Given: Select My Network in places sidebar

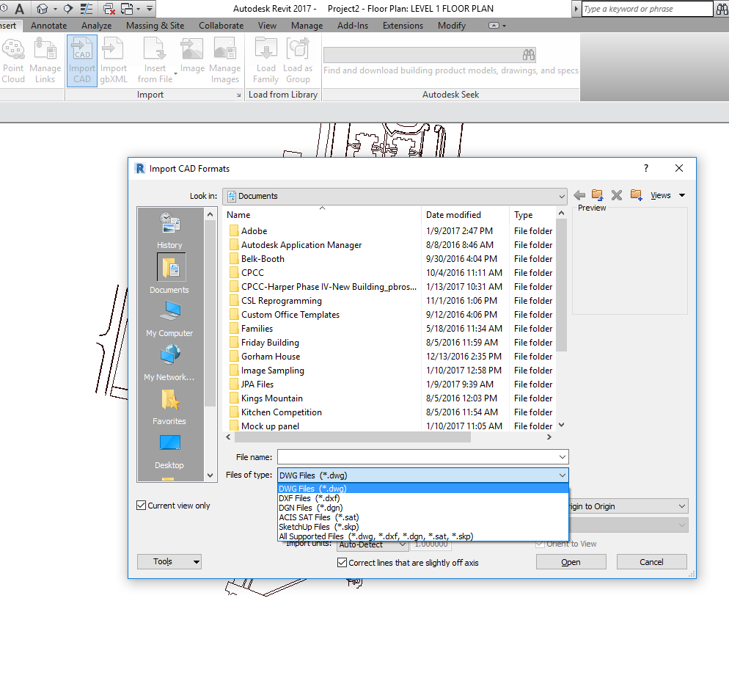Looking at the screenshot, I should pyautogui.click(x=169, y=363).
